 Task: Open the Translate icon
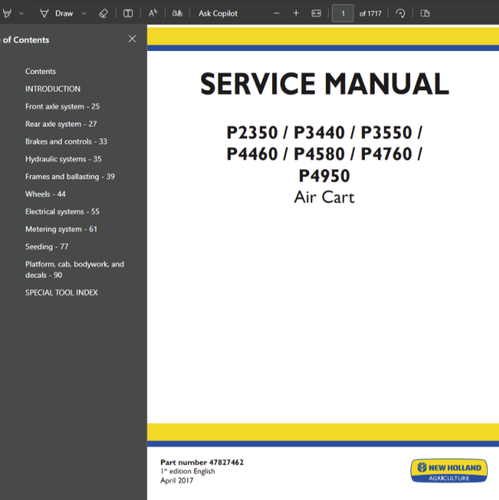coord(177,13)
